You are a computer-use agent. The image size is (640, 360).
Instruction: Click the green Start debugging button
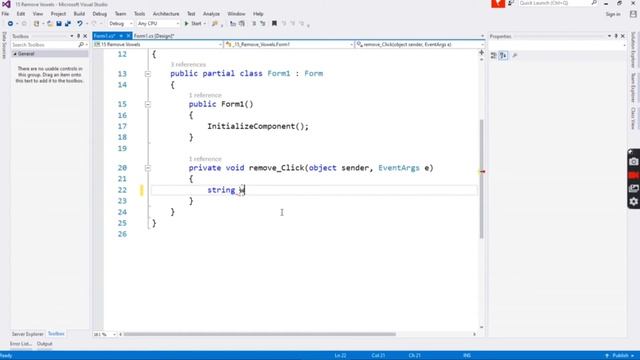pos(193,24)
